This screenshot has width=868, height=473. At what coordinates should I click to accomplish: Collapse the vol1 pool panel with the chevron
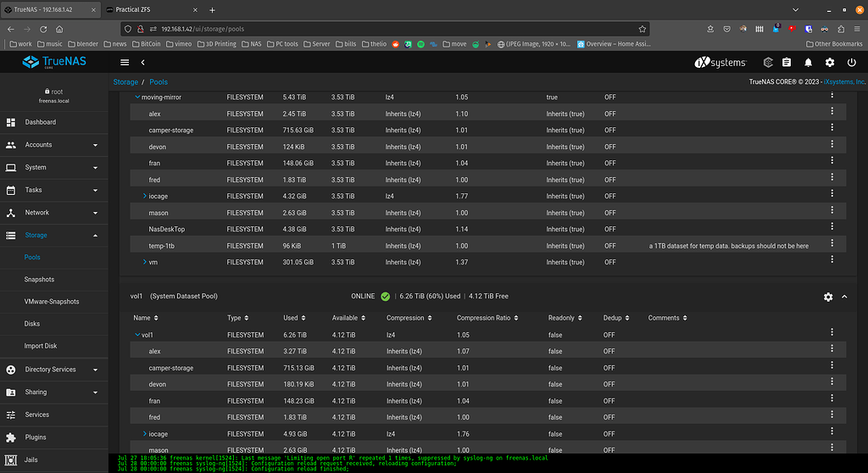(x=844, y=297)
